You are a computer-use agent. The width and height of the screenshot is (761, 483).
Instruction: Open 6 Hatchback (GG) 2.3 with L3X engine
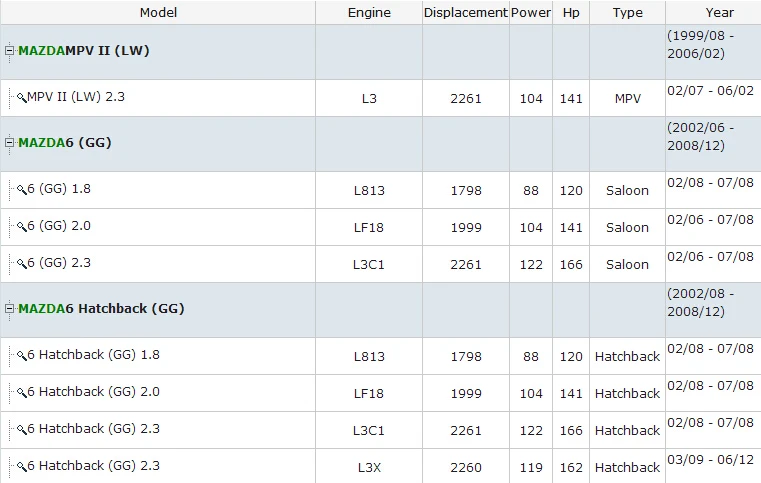[94, 465]
